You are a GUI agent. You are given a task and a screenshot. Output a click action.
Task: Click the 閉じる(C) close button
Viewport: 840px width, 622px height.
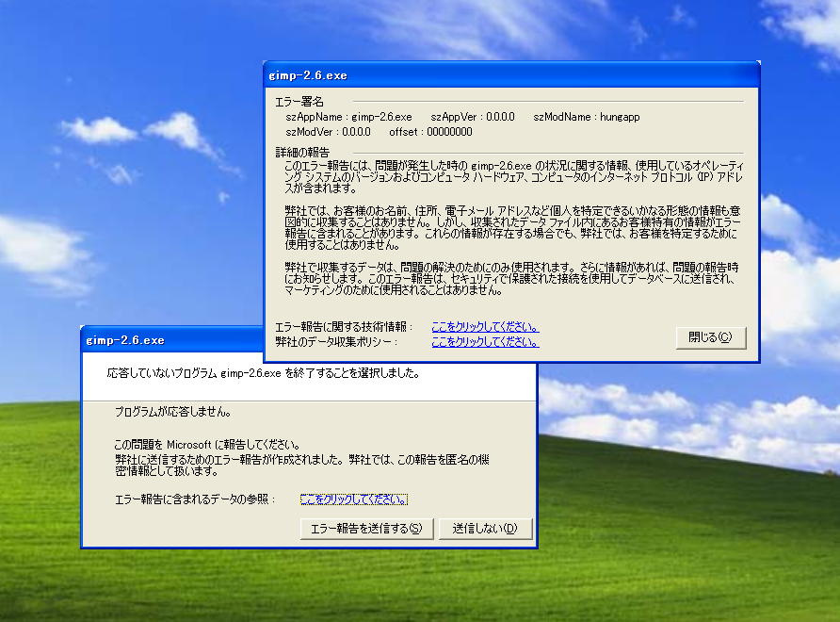(711, 337)
